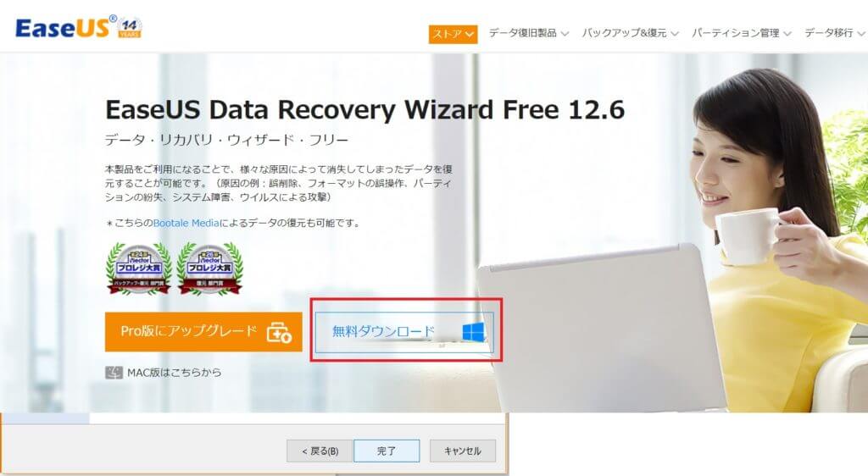Open the ストア dropdown
The height and width of the screenshot is (476, 868).
pyautogui.click(x=453, y=34)
